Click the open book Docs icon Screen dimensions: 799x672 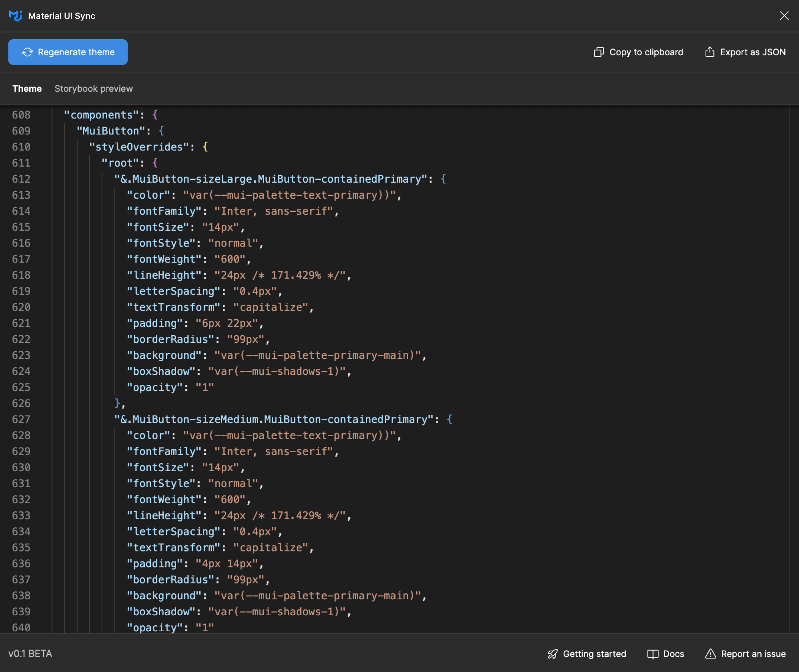[x=652, y=654]
